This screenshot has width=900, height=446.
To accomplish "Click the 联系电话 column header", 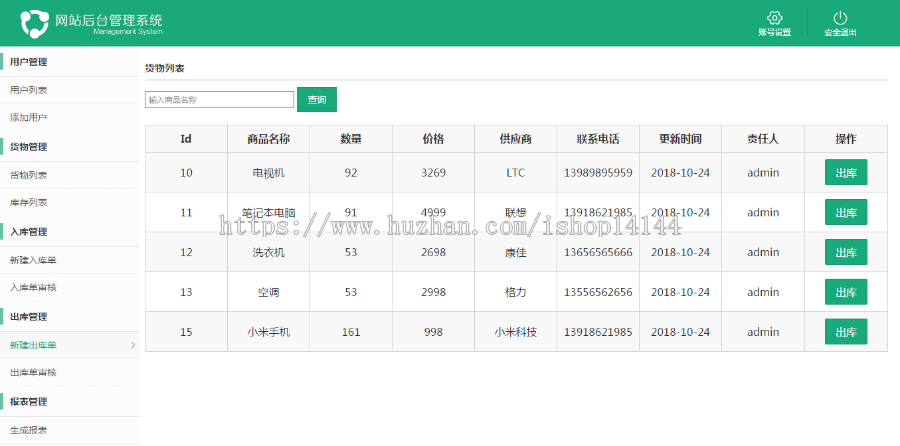I will point(598,139).
